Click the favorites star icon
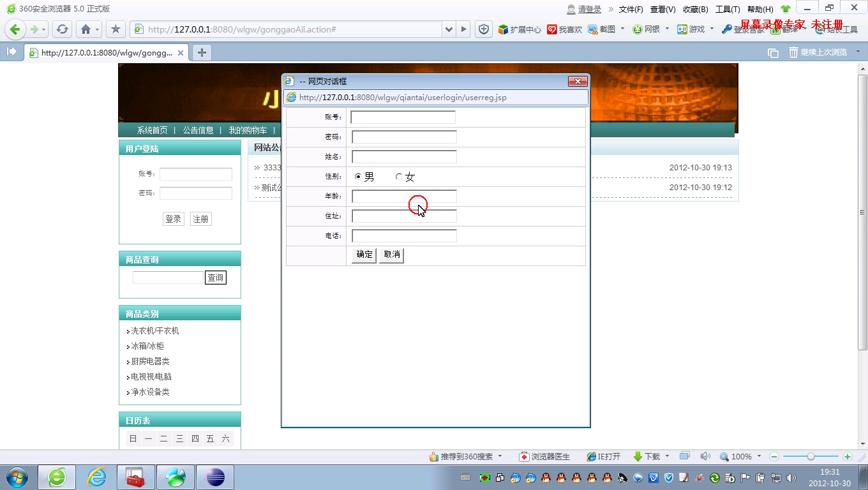The image size is (868, 490). [x=116, y=29]
